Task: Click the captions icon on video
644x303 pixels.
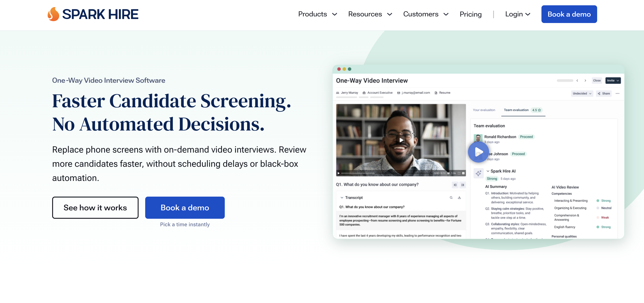Action: click(463, 173)
